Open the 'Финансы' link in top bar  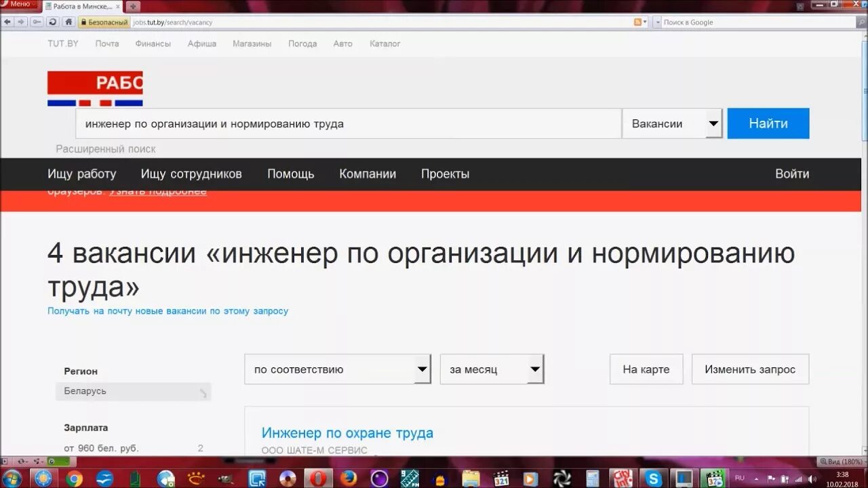point(153,43)
